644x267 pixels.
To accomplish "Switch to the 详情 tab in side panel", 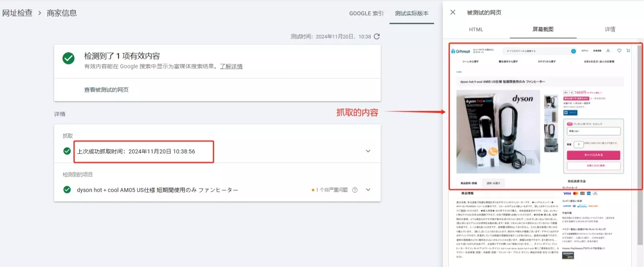I will [610, 29].
